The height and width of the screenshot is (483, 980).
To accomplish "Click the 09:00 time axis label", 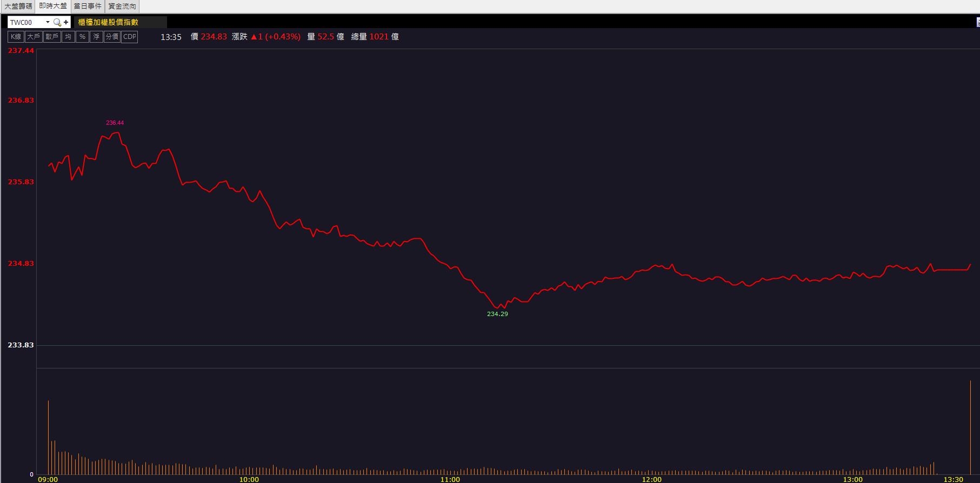I will point(48,479).
